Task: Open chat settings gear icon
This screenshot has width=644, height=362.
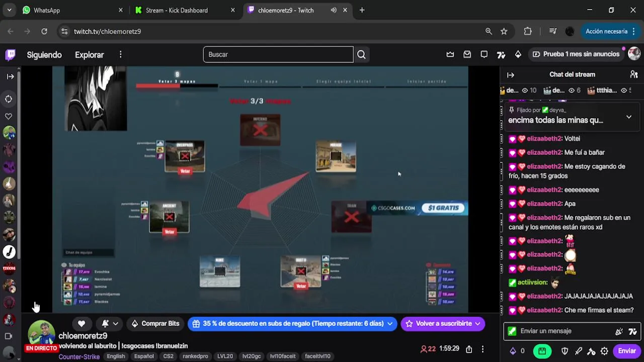Action: (x=604, y=351)
